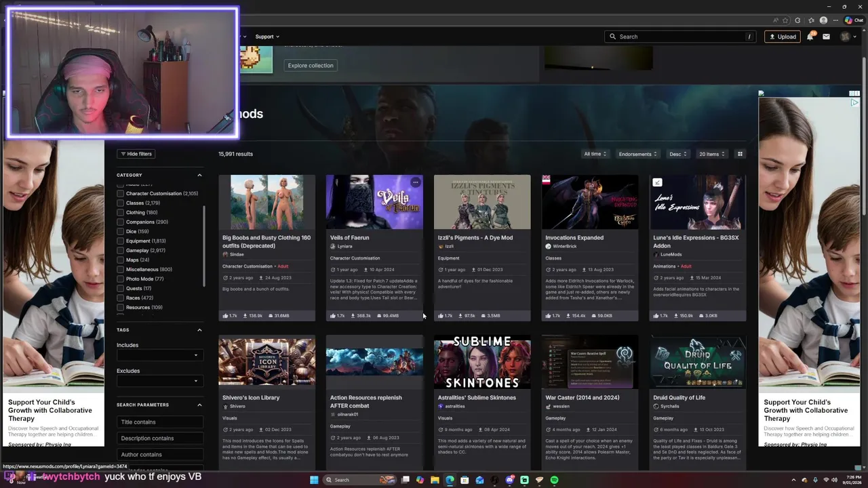Viewport: 868px width, 488px height.
Task: Open the tag Includes dropdown
Action: (x=159, y=355)
